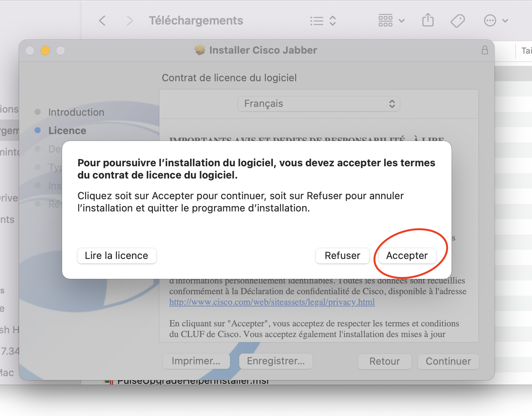Viewport: 532px width, 416px height.
Task: Click the lock icon in installer title bar
Action: pyautogui.click(x=484, y=50)
